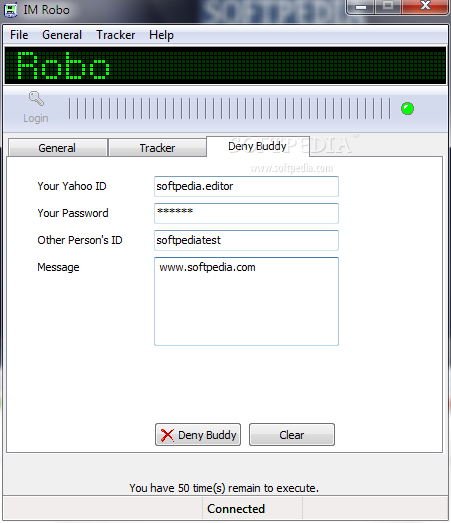Open the Tracker menu in menu bar
451x523 pixels.
click(x=115, y=35)
